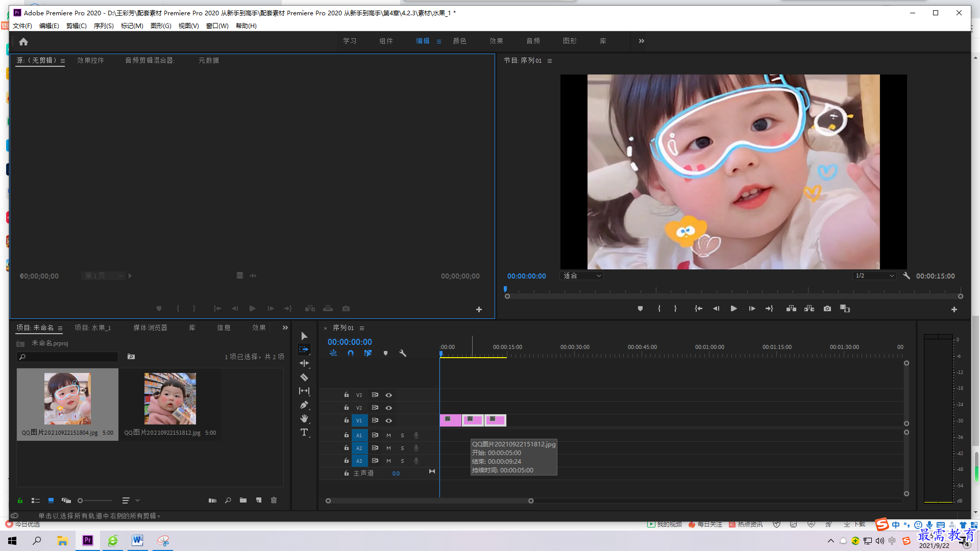This screenshot has height=551, width=980.
Task: Open Find magnifier in Project panel
Action: (x=228, y=500)
